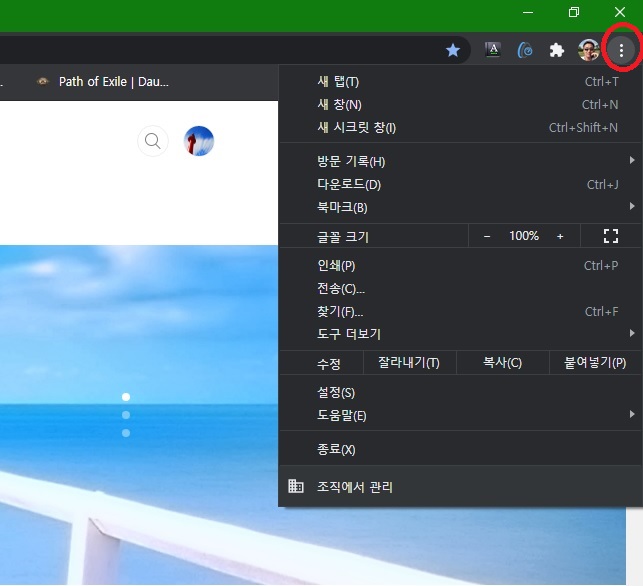Image resolution: width=643 pixels, height=586 pixels.
Task: Expand the 도구 더보기 submenu
Action: coord(460,334)
